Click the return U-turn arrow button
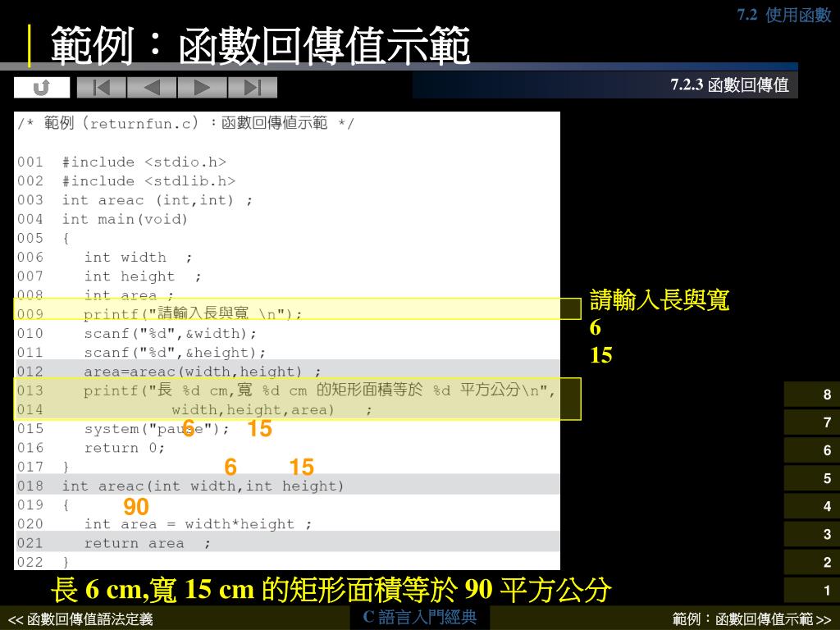The width and height of the screenshot is (840, 630). (x=42, y=87)
